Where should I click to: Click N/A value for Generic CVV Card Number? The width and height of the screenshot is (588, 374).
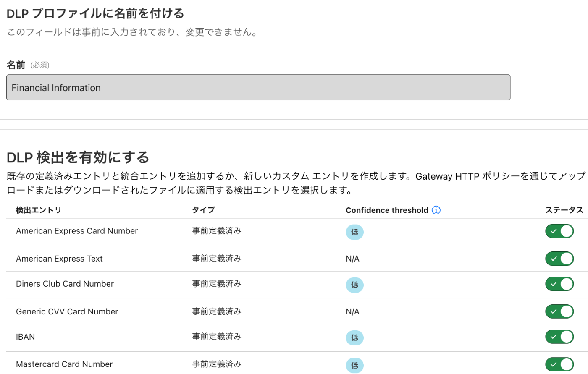pyautogui.click(x=352, y=311)
